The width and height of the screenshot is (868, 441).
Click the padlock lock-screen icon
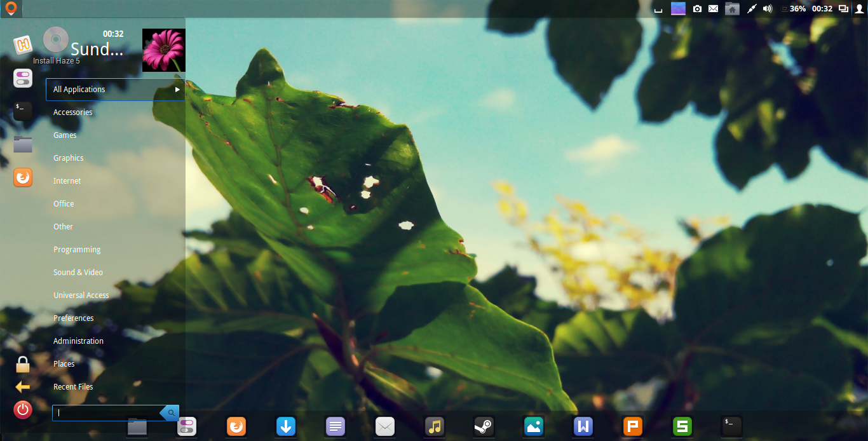coord(23,364)
